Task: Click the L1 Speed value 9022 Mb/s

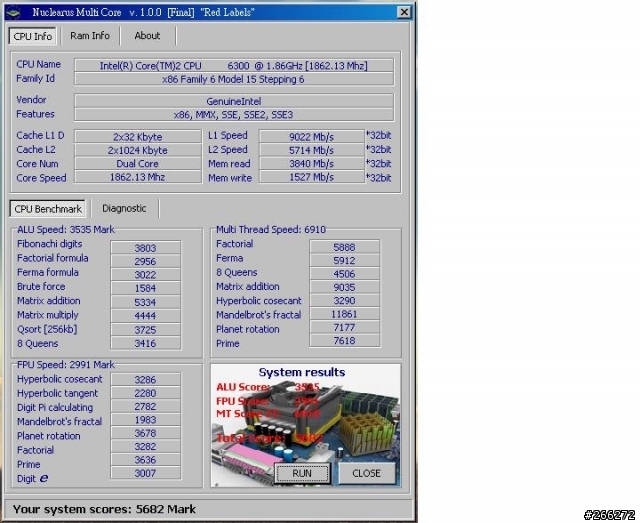Action: [x=311, y=136]
